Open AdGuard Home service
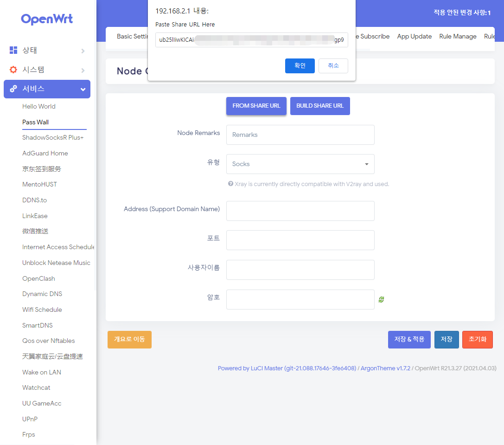 click(x=45, y=154)
